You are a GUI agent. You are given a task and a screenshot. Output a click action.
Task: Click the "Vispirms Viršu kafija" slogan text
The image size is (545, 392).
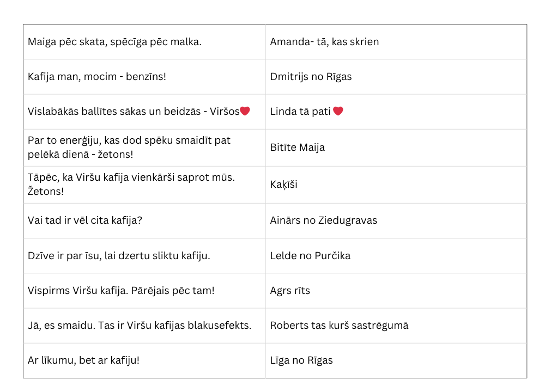tap(121, 291)
